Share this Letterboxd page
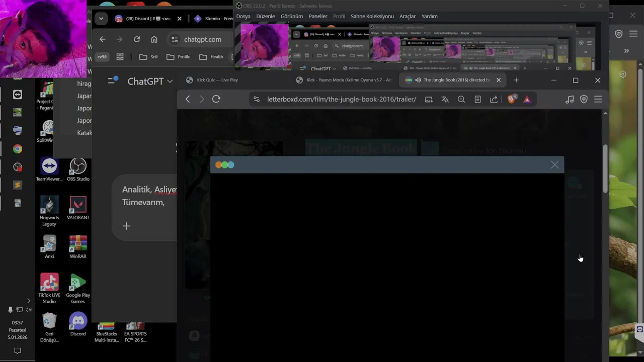Screen dimensions: 644x362 pyautogui.click(x=494, y=100)
